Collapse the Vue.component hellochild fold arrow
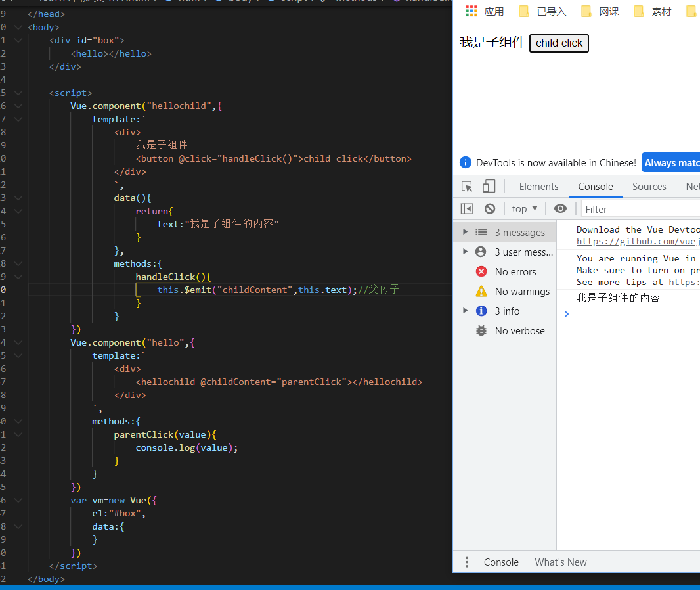This screenshot has width=700, height=590. tap(18, 106)
